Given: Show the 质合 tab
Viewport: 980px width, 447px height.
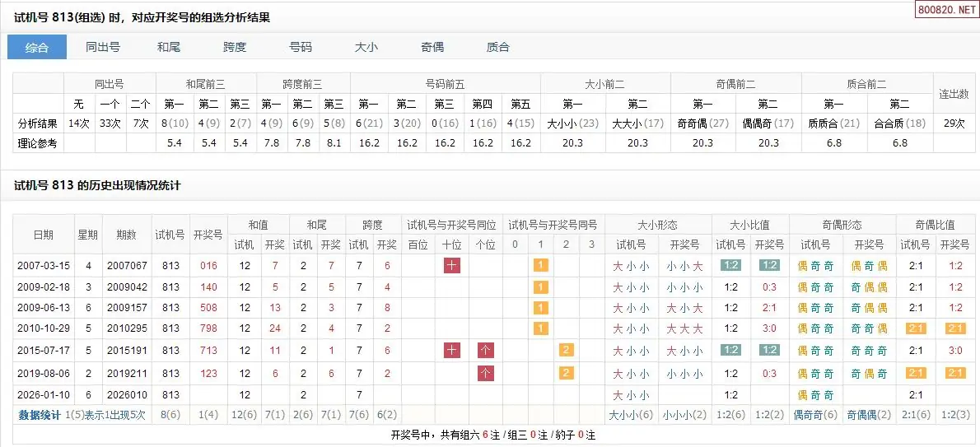Looking at the screenshot, I should [498, 47].
